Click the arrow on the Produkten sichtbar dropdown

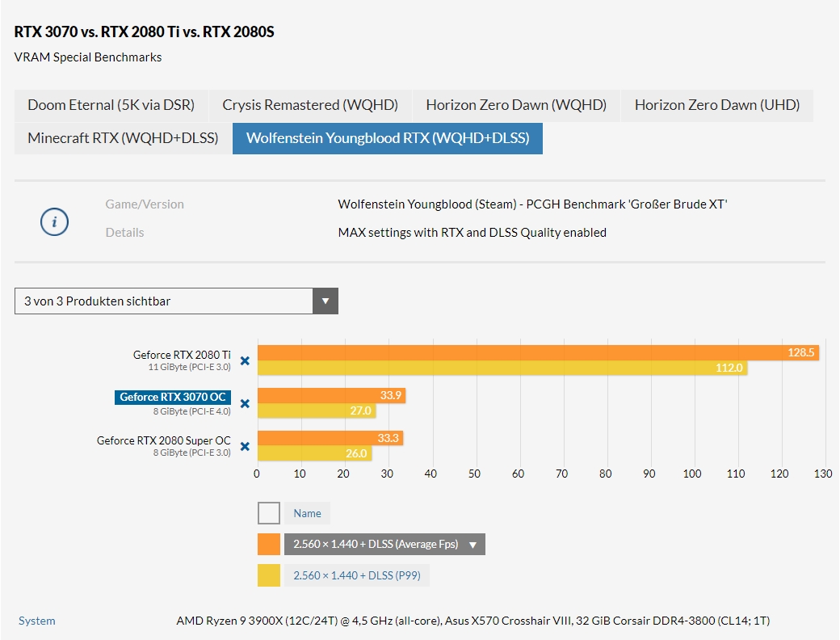pyautogui.click(x=325, y=301)
